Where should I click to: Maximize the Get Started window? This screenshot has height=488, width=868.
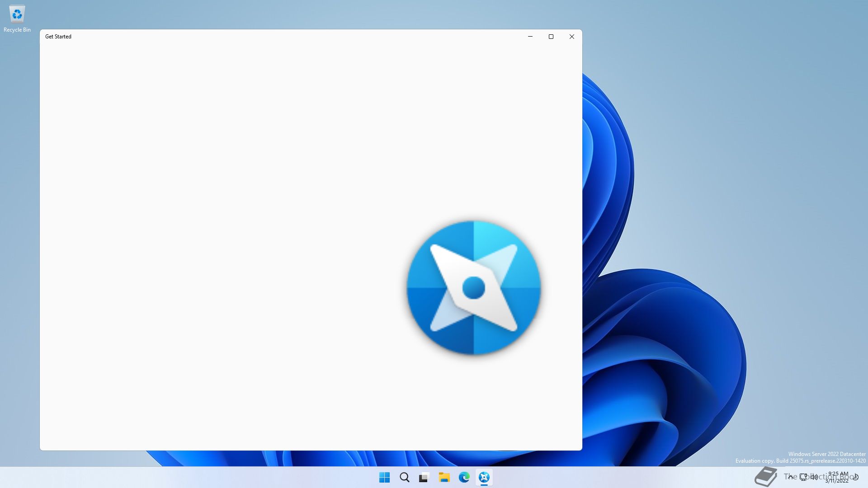click(551, 37)
